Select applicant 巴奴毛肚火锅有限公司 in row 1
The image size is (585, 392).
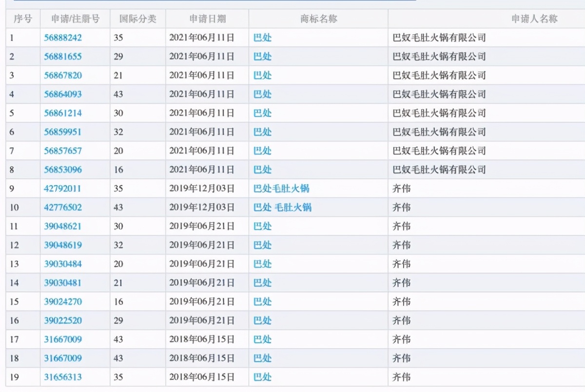(439, 38)
